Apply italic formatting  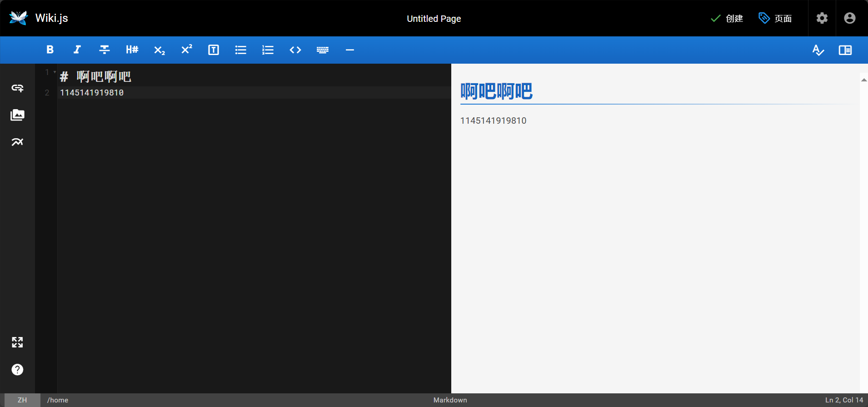tap(77, 50)
